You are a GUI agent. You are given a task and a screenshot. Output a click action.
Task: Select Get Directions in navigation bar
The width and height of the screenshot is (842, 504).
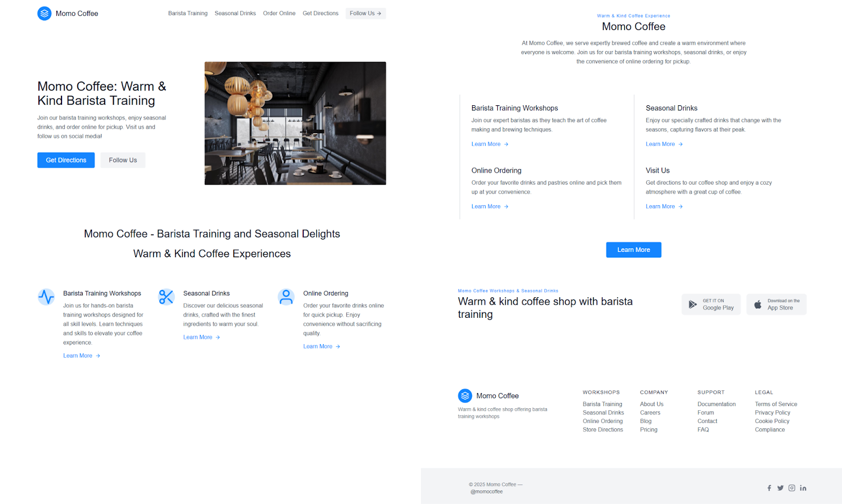click(320, 13)
